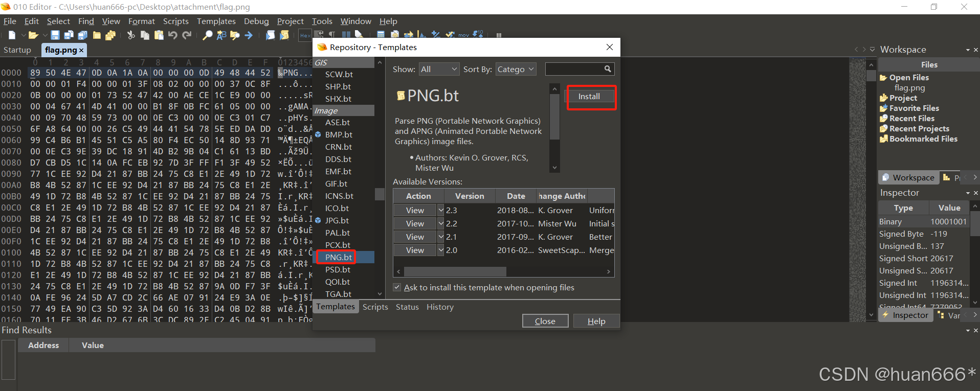This screenshot has height=391, width=980.
Task: Close the flag.png tab with its x
Action: coord(81,50)
